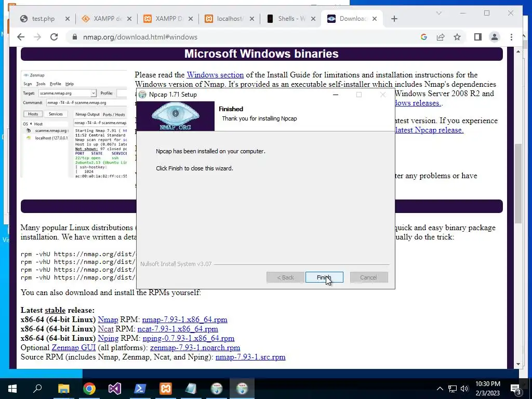Reload the nmap download page
The image size is (532, 399).
tap(54, 37)
